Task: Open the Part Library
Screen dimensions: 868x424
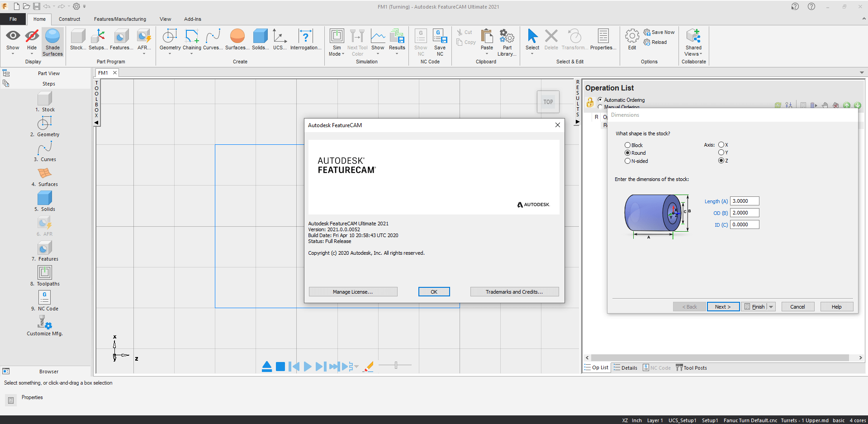Action: [507, 42]
